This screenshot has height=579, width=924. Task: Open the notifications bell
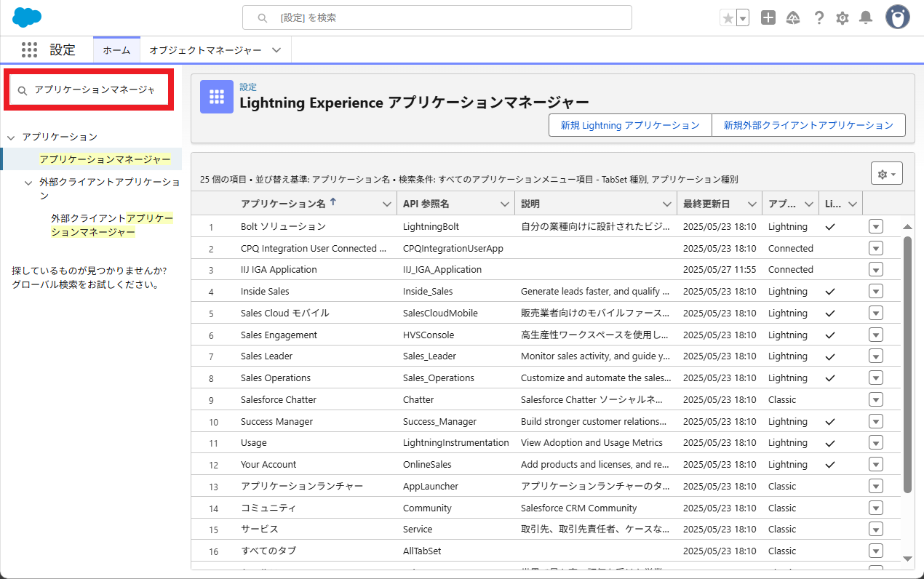[865, 18]
